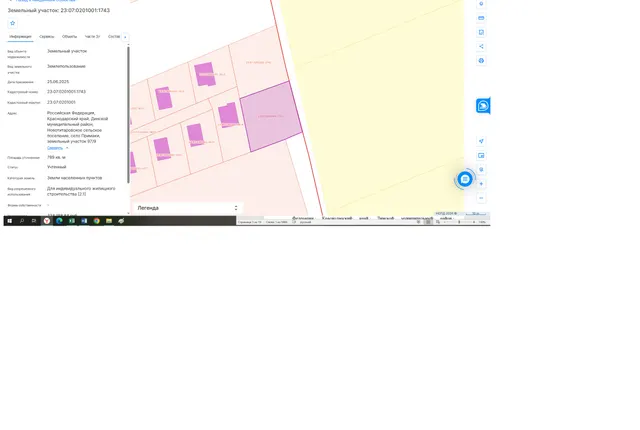Click the cadastral number value 23:07:0201001:1743
640x430 pixels.
click(67, 92)
